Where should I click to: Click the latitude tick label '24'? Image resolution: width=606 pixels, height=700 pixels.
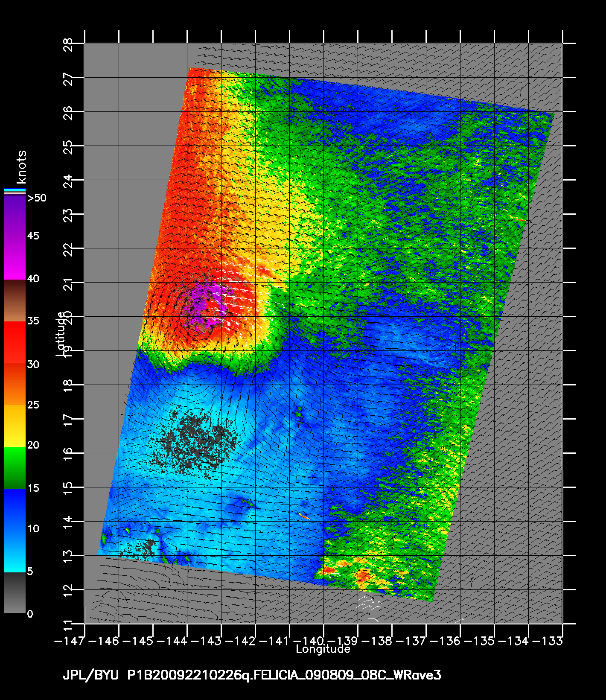pos(68,181)
